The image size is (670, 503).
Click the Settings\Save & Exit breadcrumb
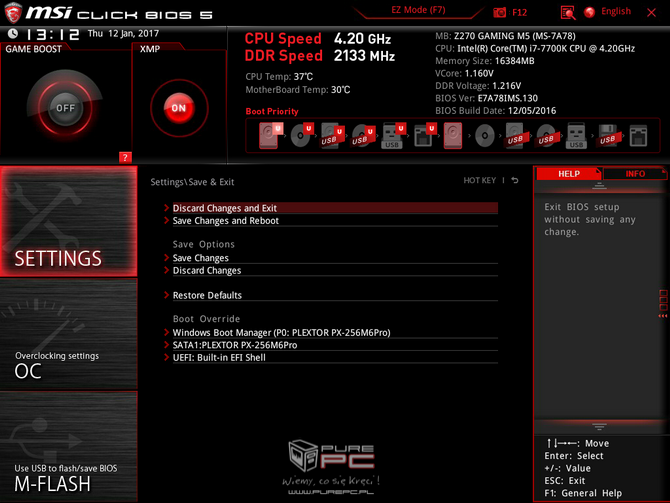click(192, 182)
